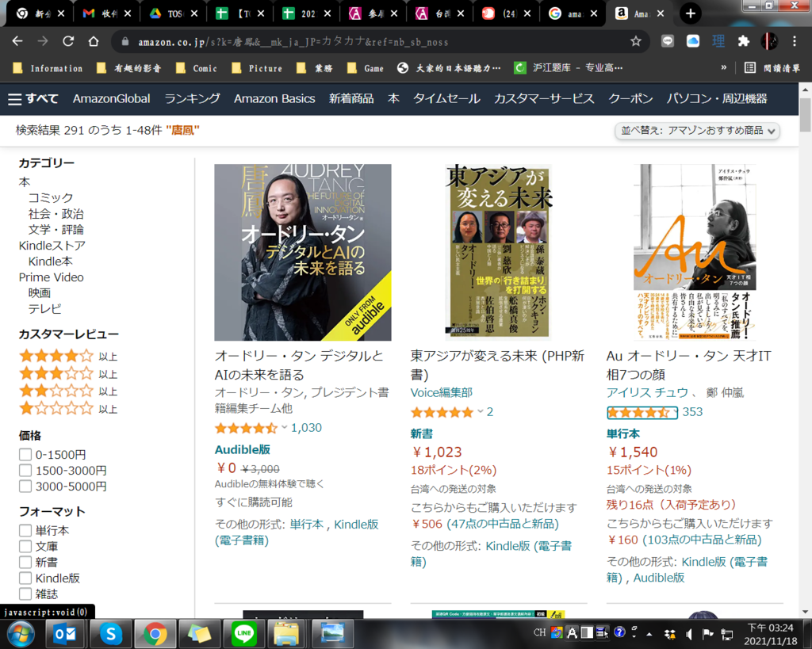Click the page's vertical scrollbar thumb
Screen dimensions: 812x649
click(805, 115)
